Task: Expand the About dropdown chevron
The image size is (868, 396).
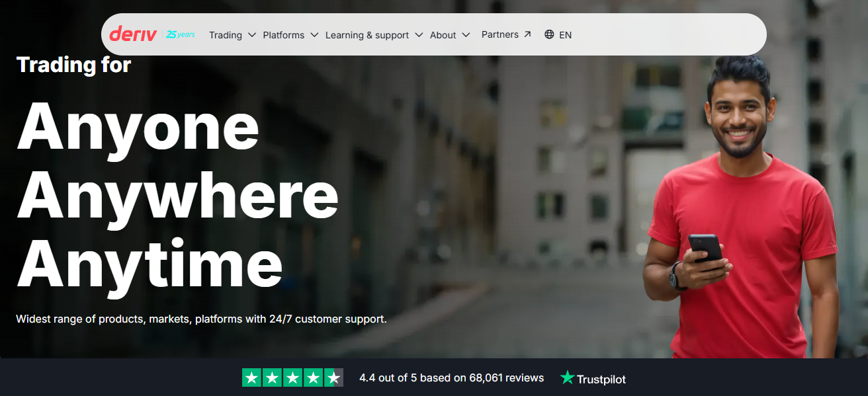Action: (466, 35)
